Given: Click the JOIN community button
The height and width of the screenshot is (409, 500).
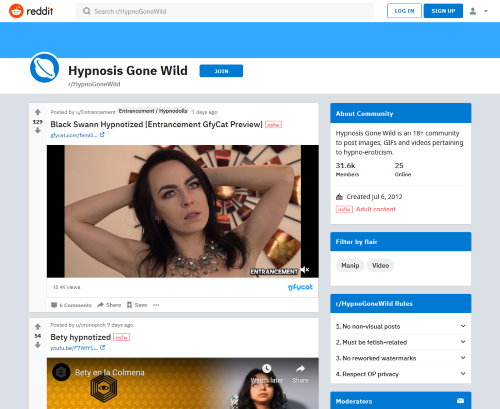Looking at the screenshot, I should click(x=221, y=71).
